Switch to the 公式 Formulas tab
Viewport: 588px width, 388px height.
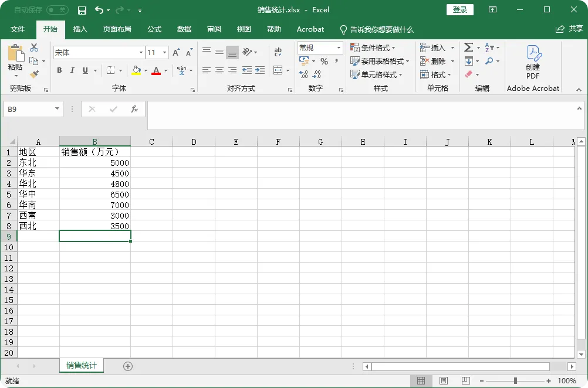point(154,29)
